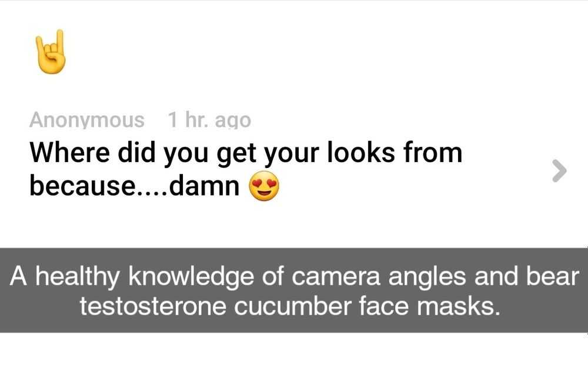Select the 'Where did you get your looks from' line
This screenshot has width=588, height=383.
[x=246, y=153]
